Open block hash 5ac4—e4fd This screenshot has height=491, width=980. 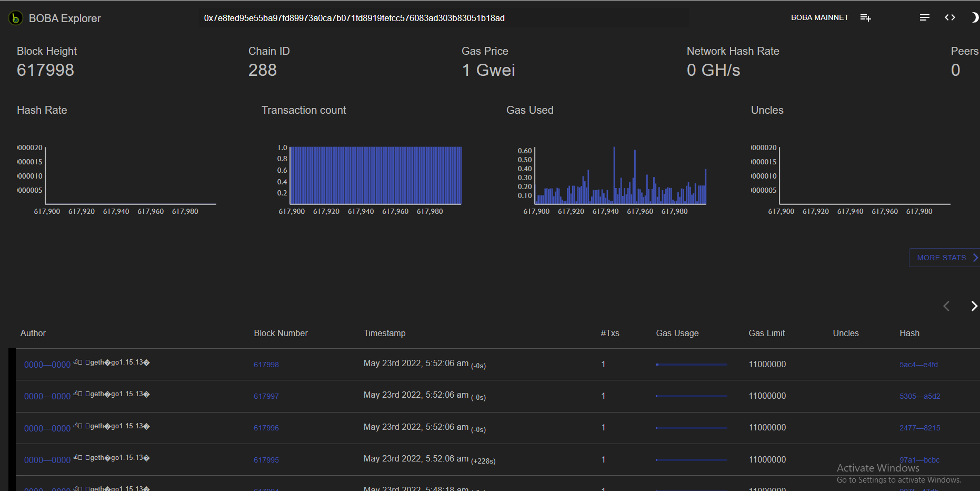(x=918, y=365)
